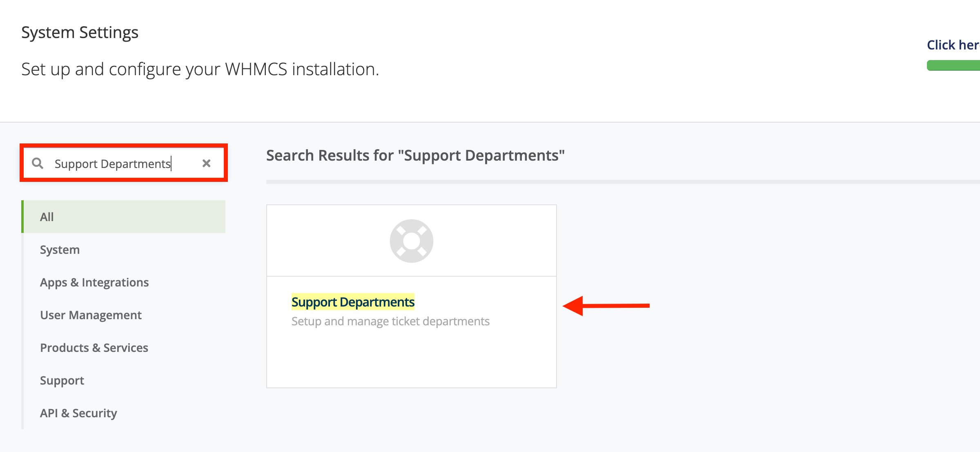This screenshot has height=452, width=980.
Task: Select the System category filter
Action: point(60,249)
